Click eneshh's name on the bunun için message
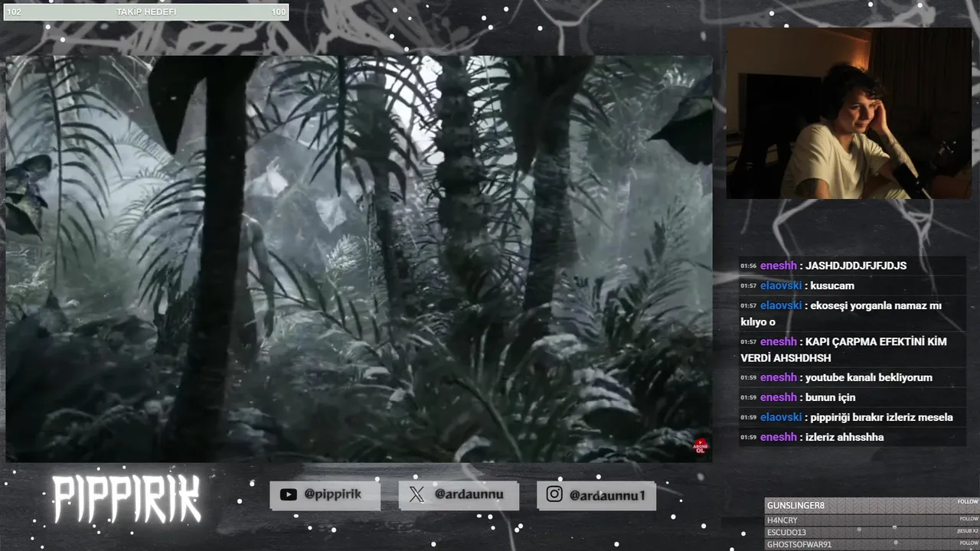This screenshot has height=551, width=980. (x=779, y=397)
